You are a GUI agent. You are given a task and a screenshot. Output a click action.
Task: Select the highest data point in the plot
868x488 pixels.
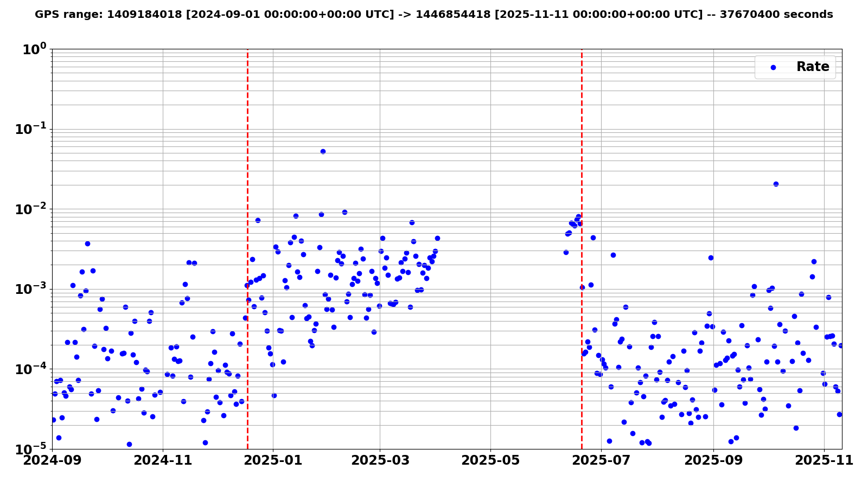pos(323,151)
